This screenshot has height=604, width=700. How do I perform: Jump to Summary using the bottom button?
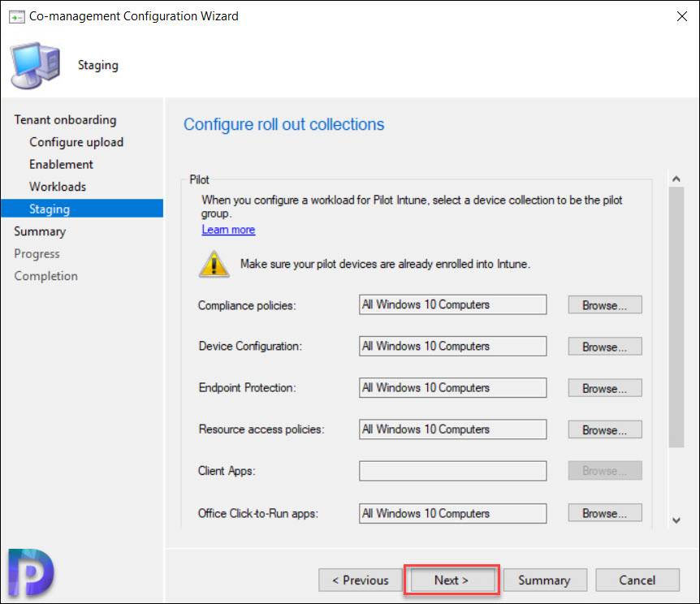544,580
